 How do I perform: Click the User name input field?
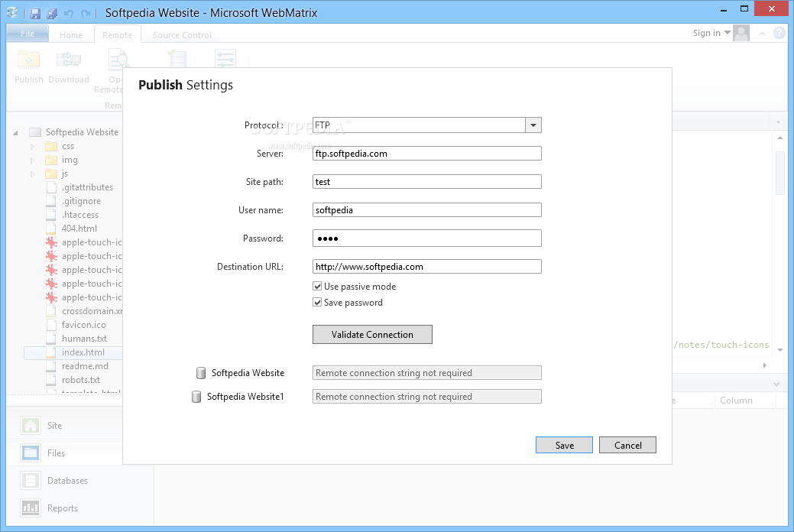pos(427,209)
